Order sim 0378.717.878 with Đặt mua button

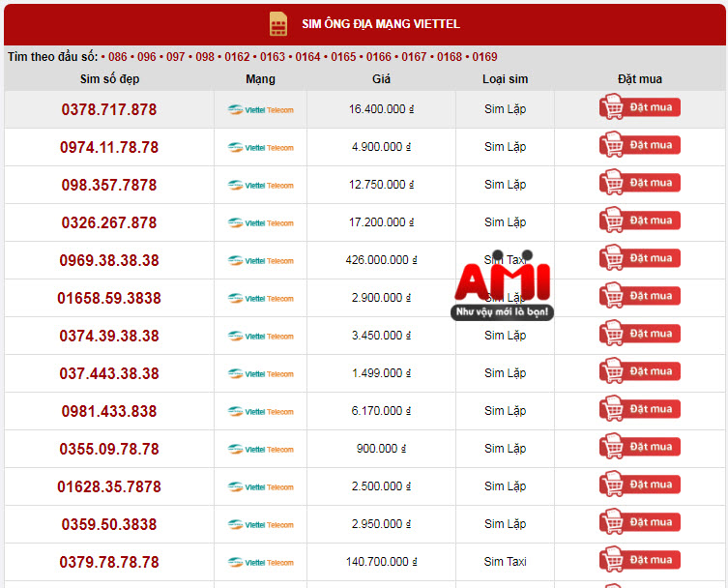640,106
